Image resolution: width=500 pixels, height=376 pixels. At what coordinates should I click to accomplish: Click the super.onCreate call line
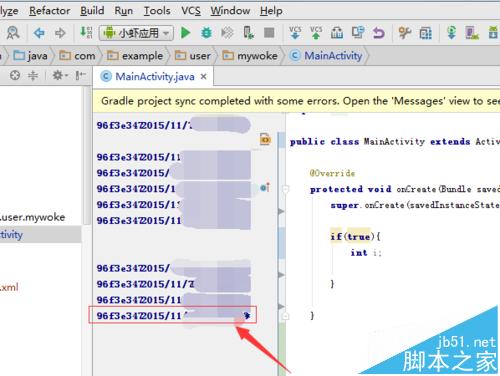click(415, 205)
